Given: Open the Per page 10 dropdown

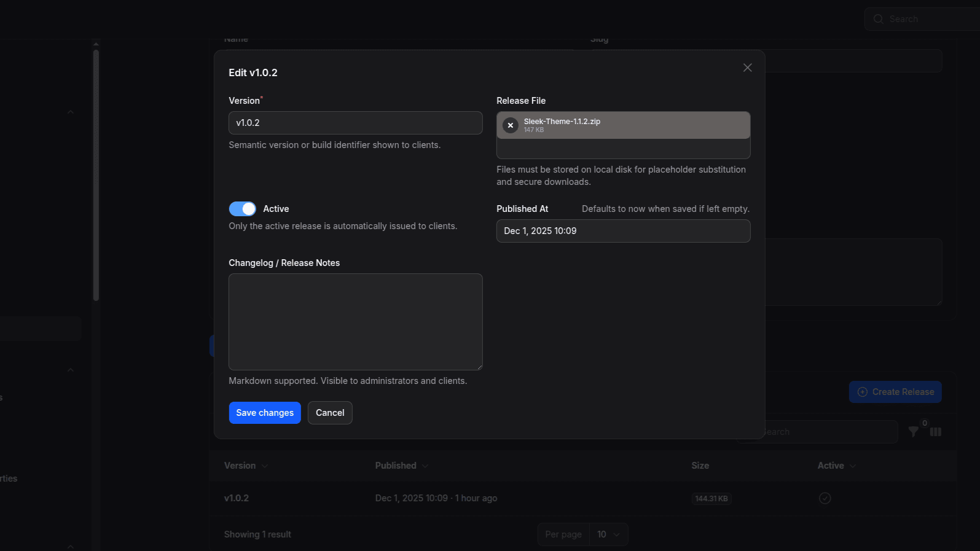Looking at the screenshot, I should pyautogui.click(x=608, y=534).
